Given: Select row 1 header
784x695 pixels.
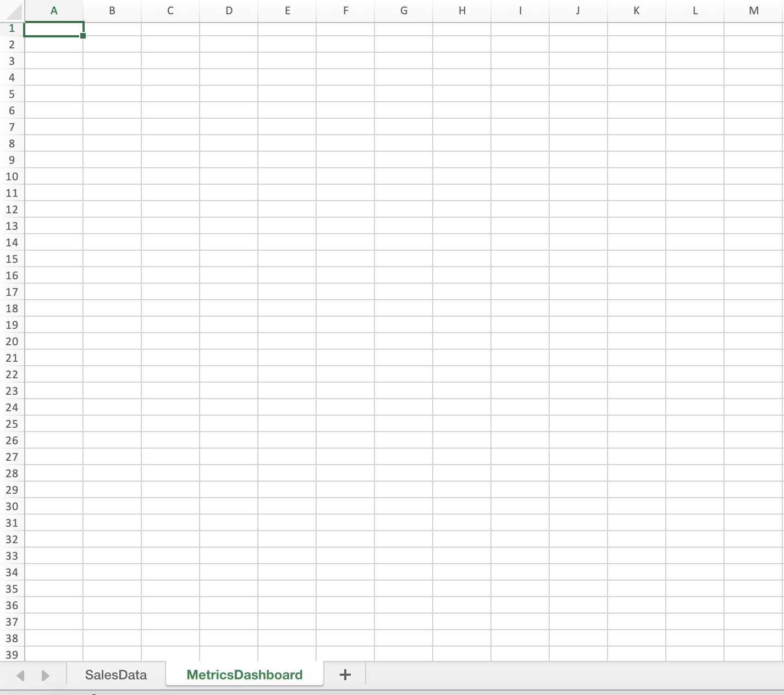Looking at the screenshot, I should [x=12, y=28].
